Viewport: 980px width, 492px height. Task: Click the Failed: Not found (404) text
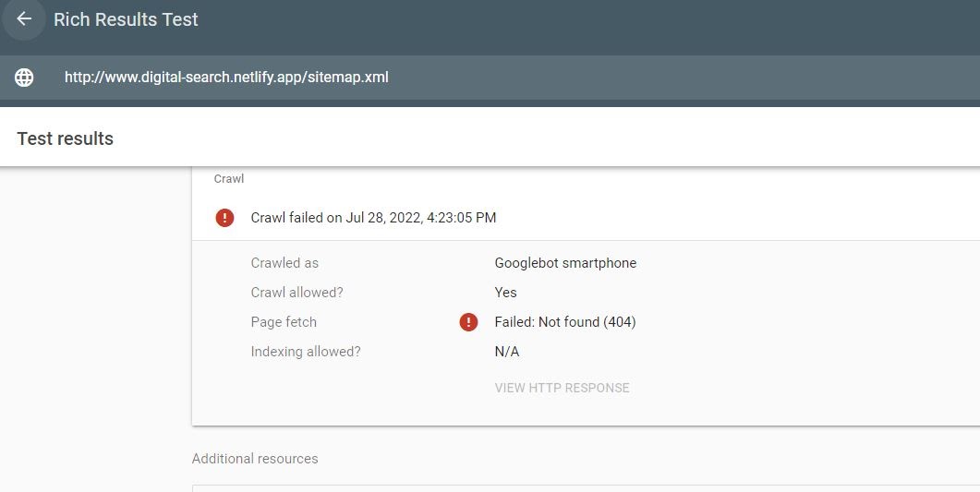point(565,322)
